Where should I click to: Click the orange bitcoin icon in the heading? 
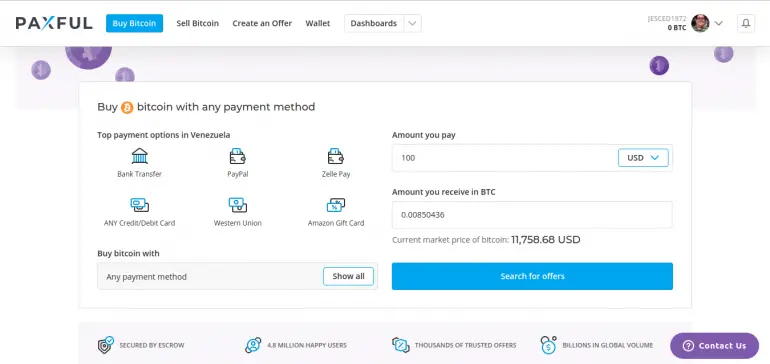pyautogui.click(x=127, y=107)
